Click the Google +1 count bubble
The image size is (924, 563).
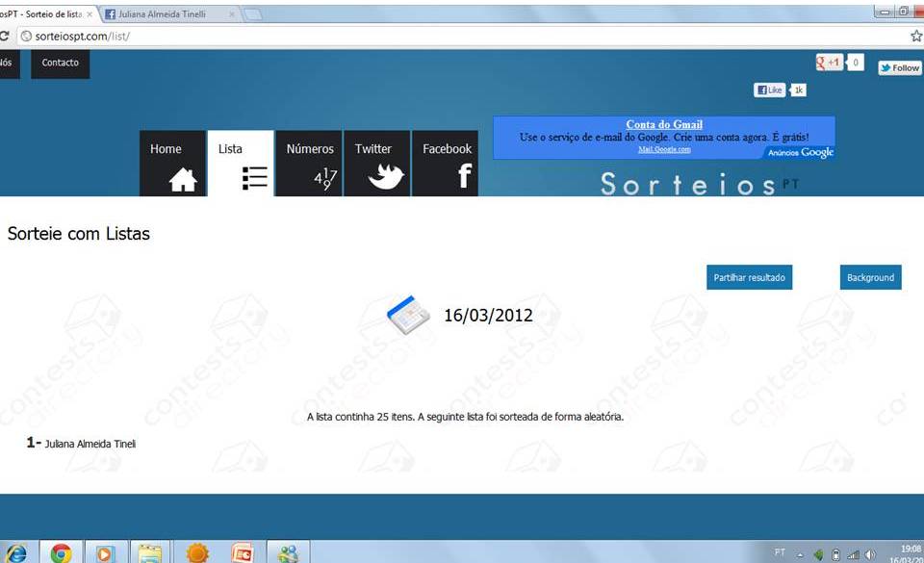tap(855, 63)
